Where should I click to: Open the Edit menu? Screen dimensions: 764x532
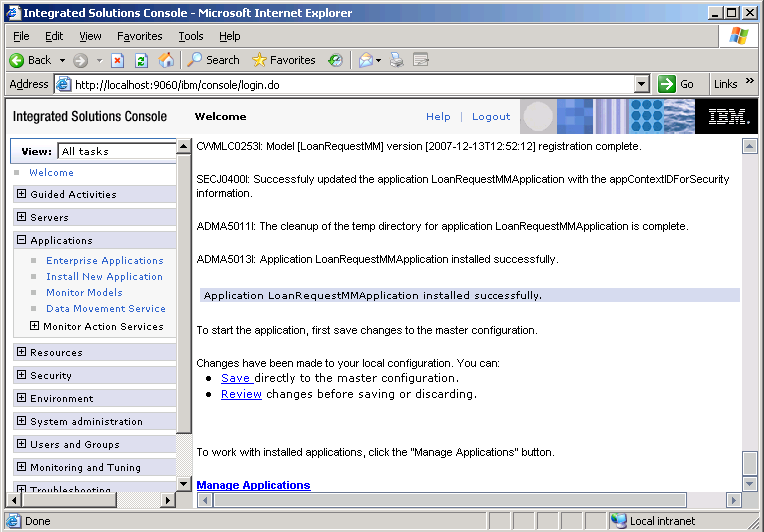click(54, 36)
